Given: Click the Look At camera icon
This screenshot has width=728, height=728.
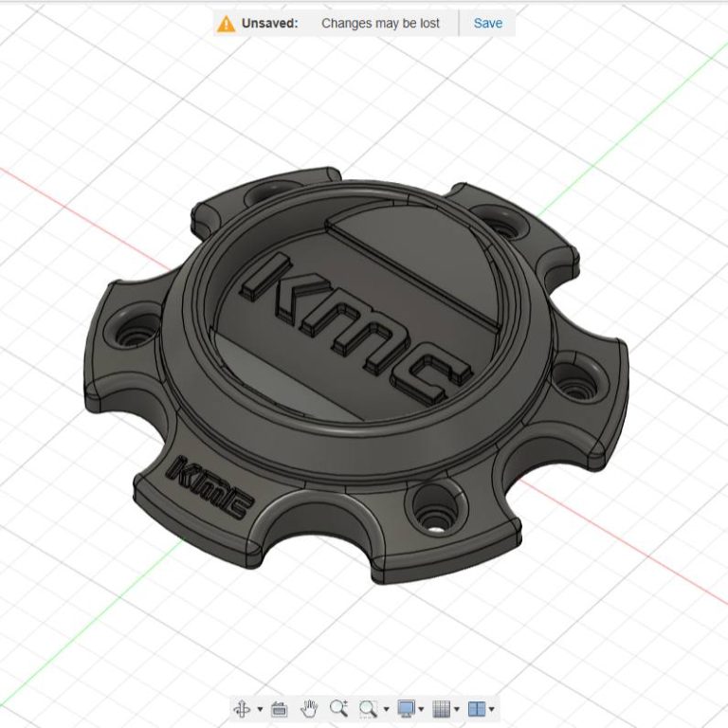Looking at the screenshot, I should pyautogui.click(x=279, y=708).
